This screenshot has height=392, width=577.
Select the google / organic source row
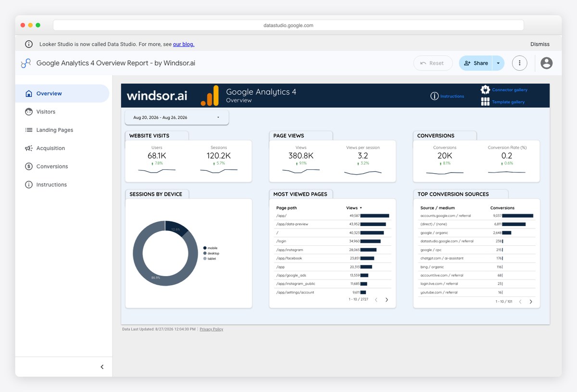point(477,233)
